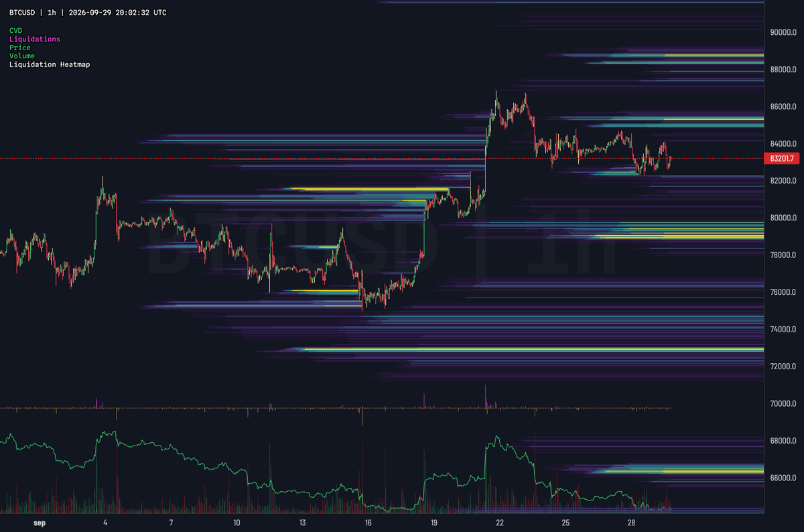Select the day 4 label on time axis
This screenshot has width=804, height=532.
pos(105,522)
